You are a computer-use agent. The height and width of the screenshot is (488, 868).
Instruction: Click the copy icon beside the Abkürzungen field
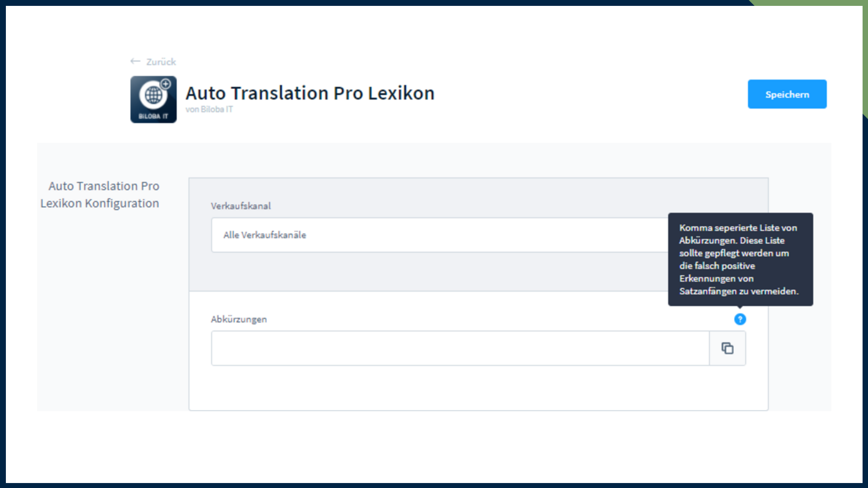coord(727,348)
